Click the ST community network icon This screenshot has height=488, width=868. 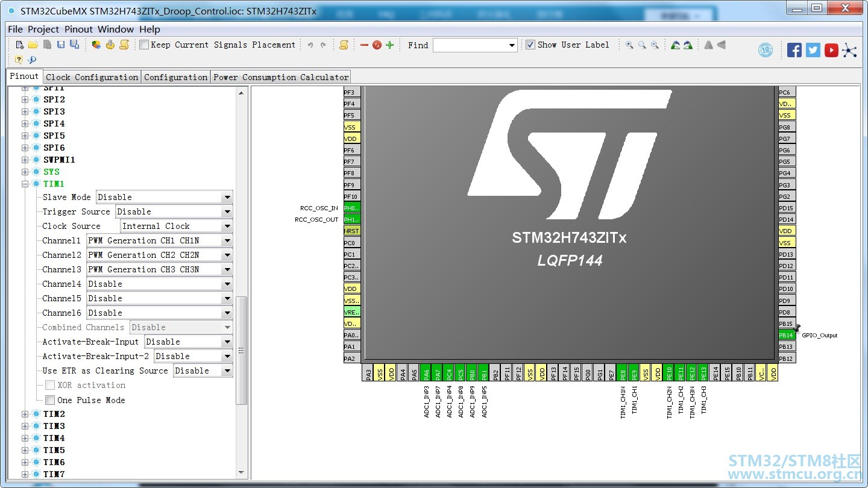849,50
